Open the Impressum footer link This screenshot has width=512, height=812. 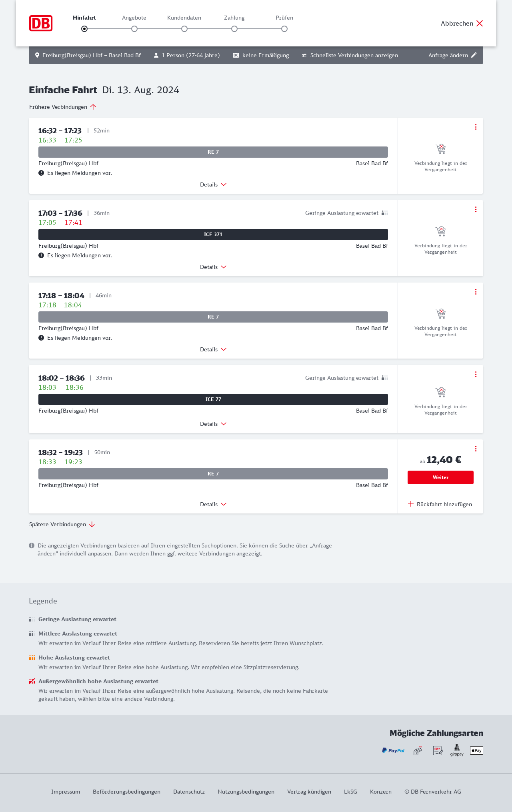tap(66, 792)
